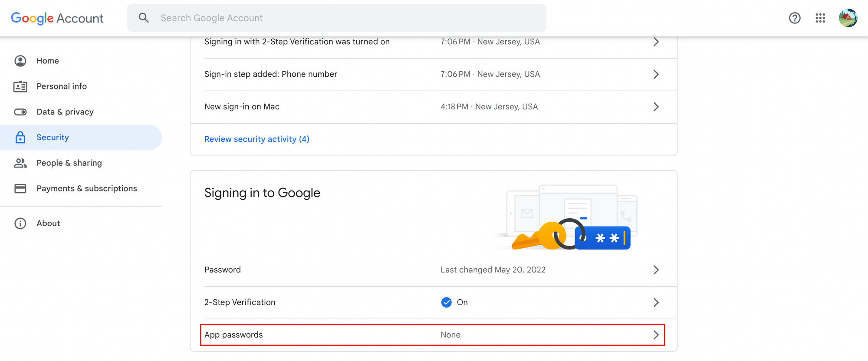Image resolution: width=868 pixels, height=361 pixels.
Task: Click the About info icon
Action: (x=20, y=223)
